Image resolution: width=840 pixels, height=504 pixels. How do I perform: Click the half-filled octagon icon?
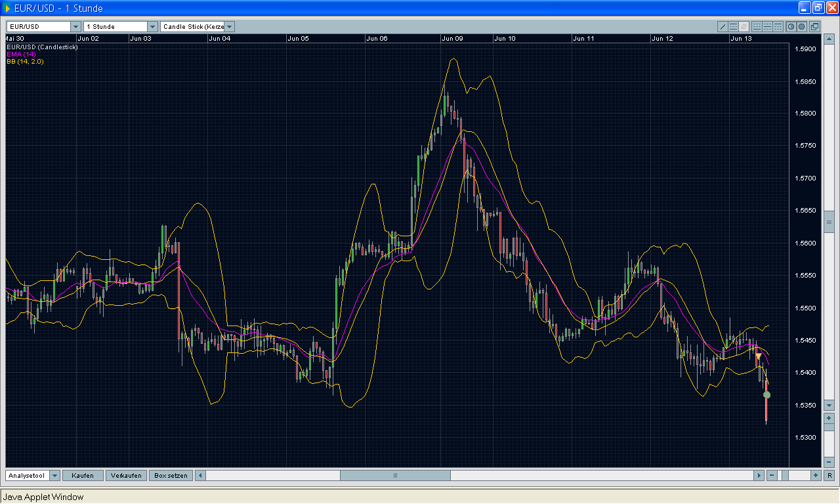coord(791,27)
